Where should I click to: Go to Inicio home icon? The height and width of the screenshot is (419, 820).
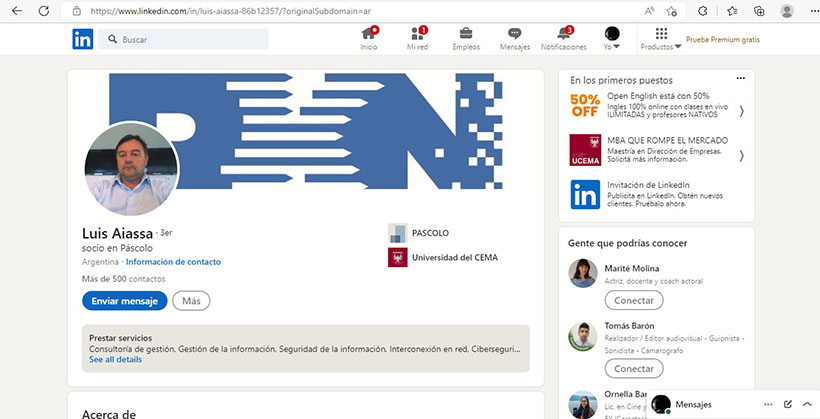click(369, 34)
